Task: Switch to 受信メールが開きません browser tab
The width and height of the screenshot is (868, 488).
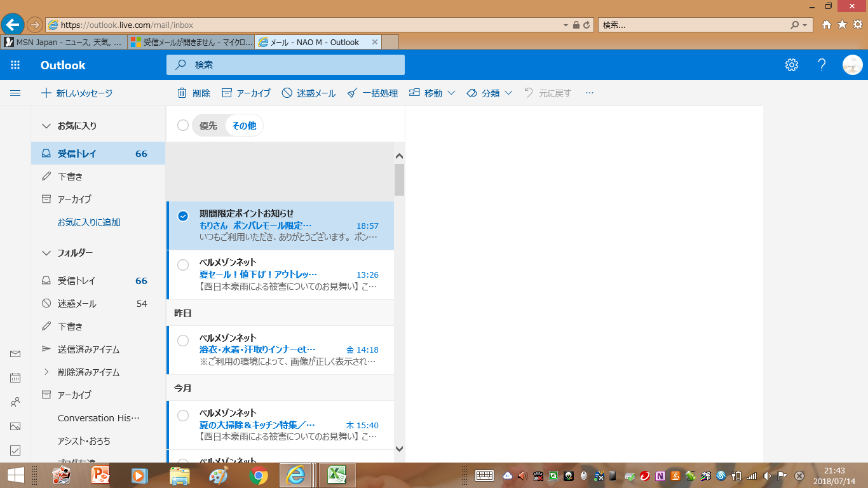Action: coord(191,42)
